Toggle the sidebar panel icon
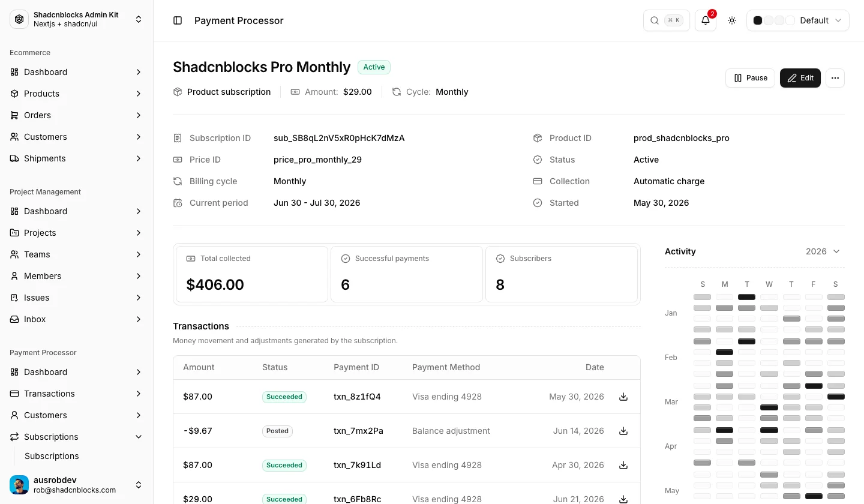 coord(178,20)
